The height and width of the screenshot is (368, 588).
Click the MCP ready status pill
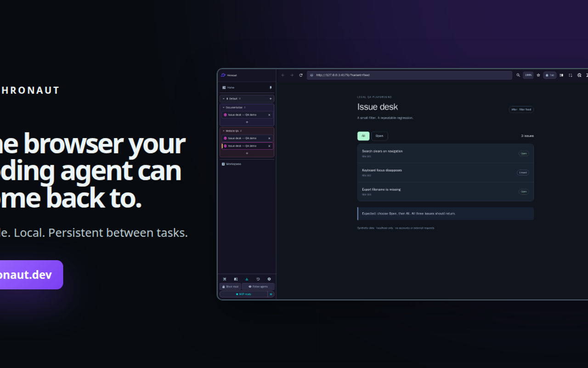pyautogui.click(x=243, y=294)
